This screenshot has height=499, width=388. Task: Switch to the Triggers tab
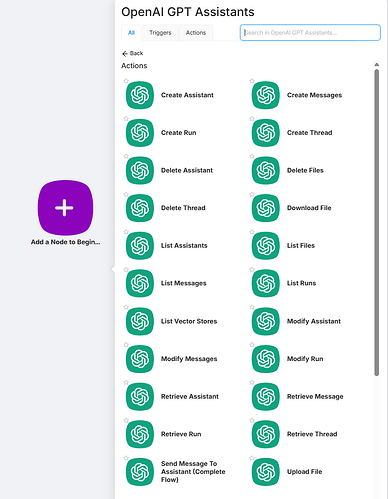[160, 33]
